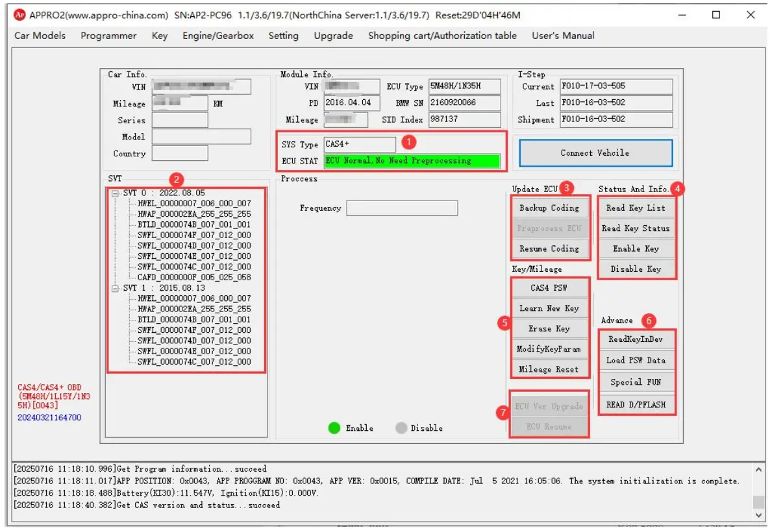Select BTLD_0000074B_007_001_001 entry under SVT 0
The width and height of the screenshot is (770, 532).
tap(195, 224)
